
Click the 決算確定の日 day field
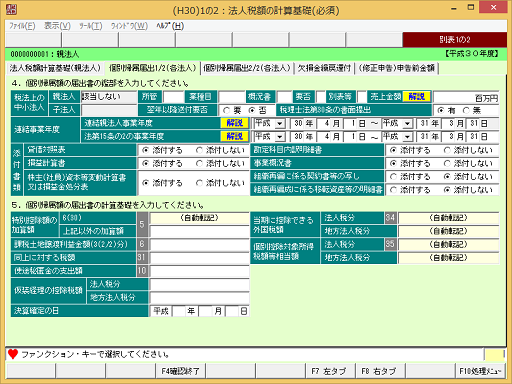232,311
